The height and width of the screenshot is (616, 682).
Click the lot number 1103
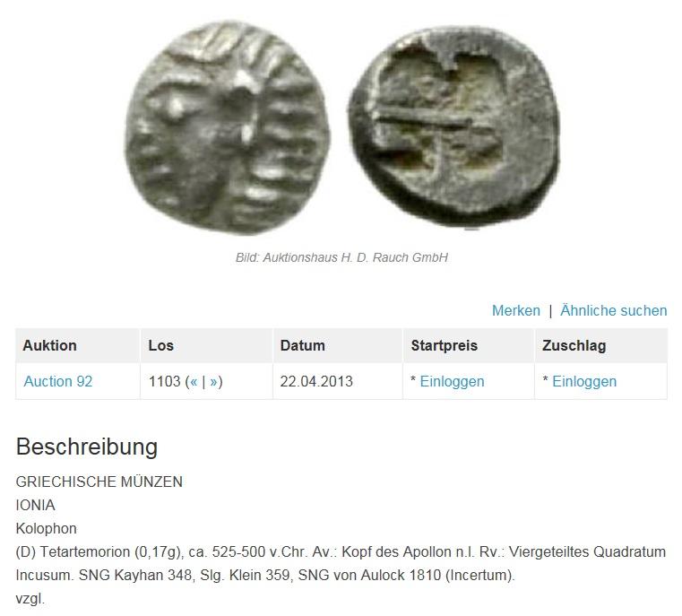[x=164, y=381]
